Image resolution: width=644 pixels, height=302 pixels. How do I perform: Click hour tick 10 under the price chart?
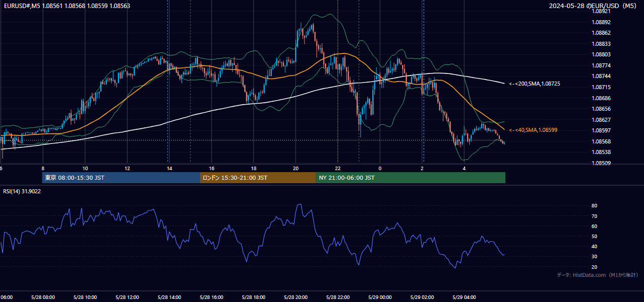pos(85,169)
